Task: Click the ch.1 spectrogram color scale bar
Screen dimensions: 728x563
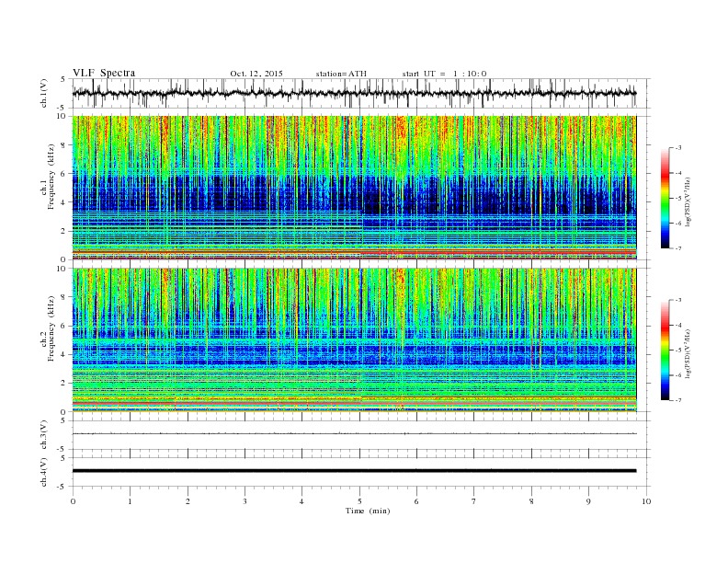Action: (665, 199)
